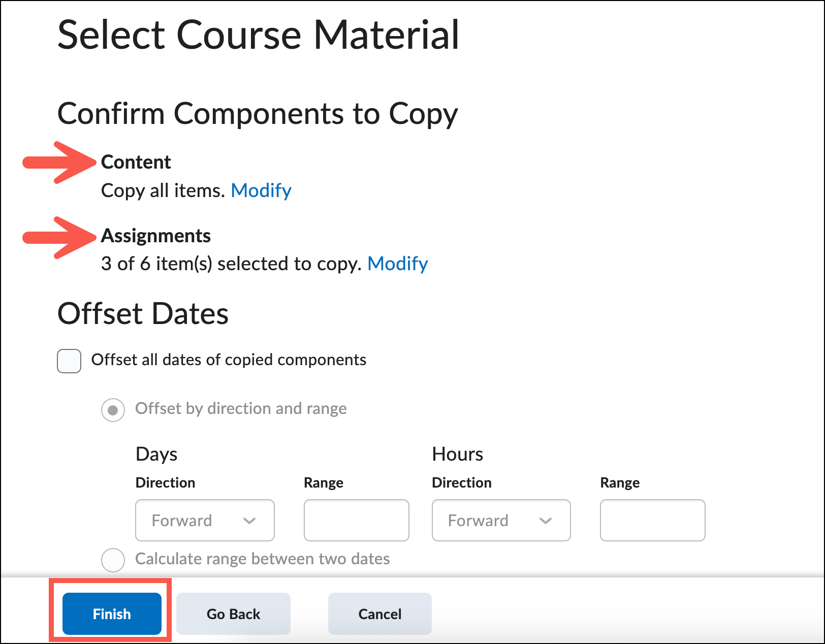Click the Hours Direction dropdown chevron arrow
825x644 pixels.
click(545, 521)
